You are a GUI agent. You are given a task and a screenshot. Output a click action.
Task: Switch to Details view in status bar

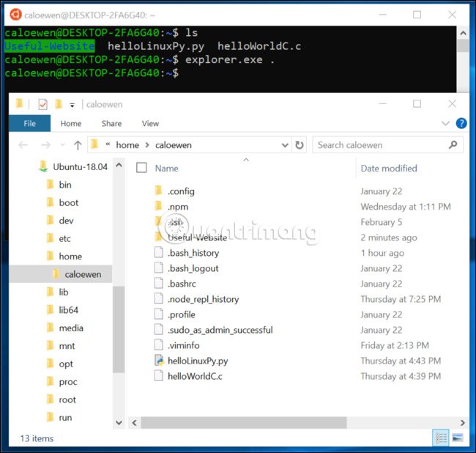click(x=441, y=438)
